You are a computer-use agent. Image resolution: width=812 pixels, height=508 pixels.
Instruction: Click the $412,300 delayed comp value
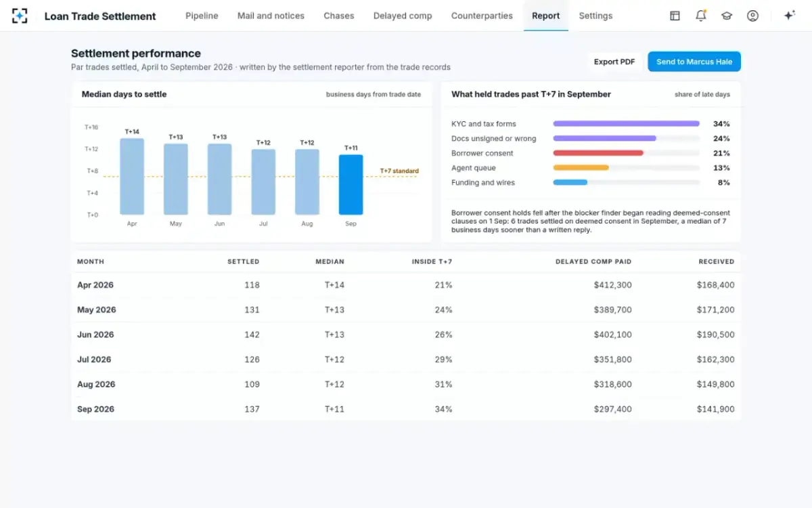[613, 285]
